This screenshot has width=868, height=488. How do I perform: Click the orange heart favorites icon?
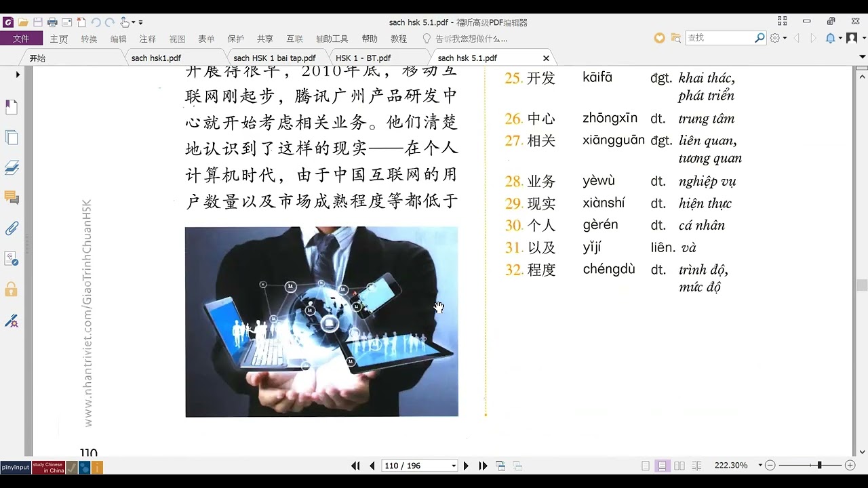659,38
